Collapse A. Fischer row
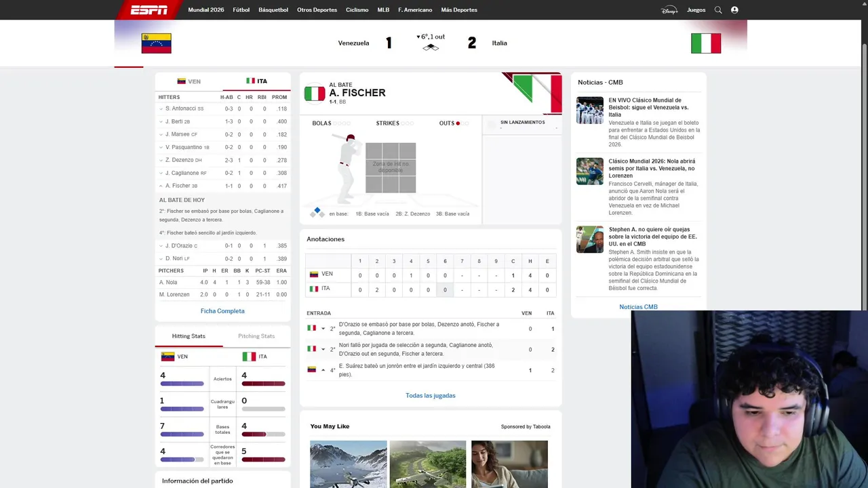868x488 pixels. [161, 186]
